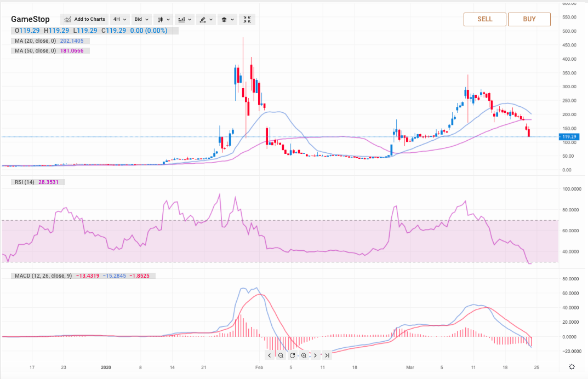Click the 250.00 price axis label
The image size is (588, 379).
coord(569,100)
